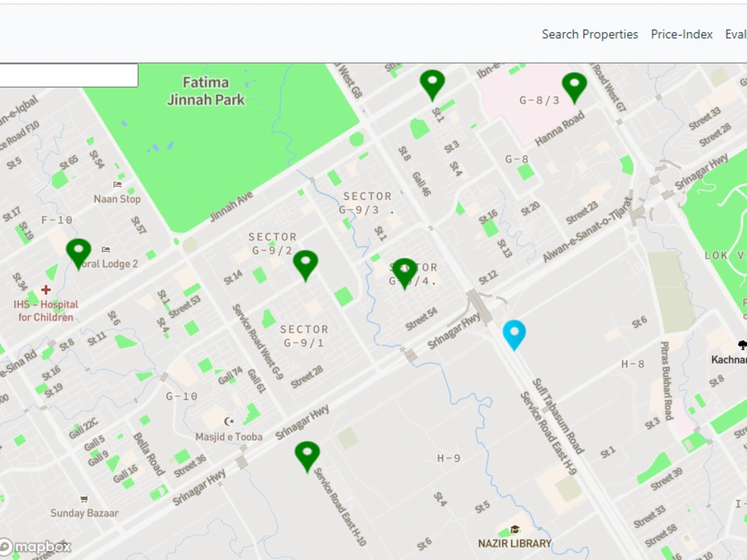Click the G-10 sector label
Screen dimensions: 747x560
(x=182, y=396)
